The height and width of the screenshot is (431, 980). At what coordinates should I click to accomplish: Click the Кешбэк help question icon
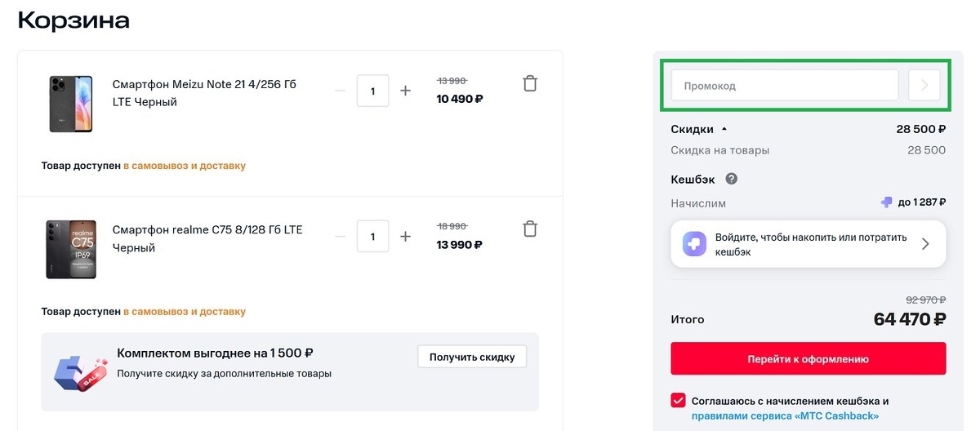point(732,179)
